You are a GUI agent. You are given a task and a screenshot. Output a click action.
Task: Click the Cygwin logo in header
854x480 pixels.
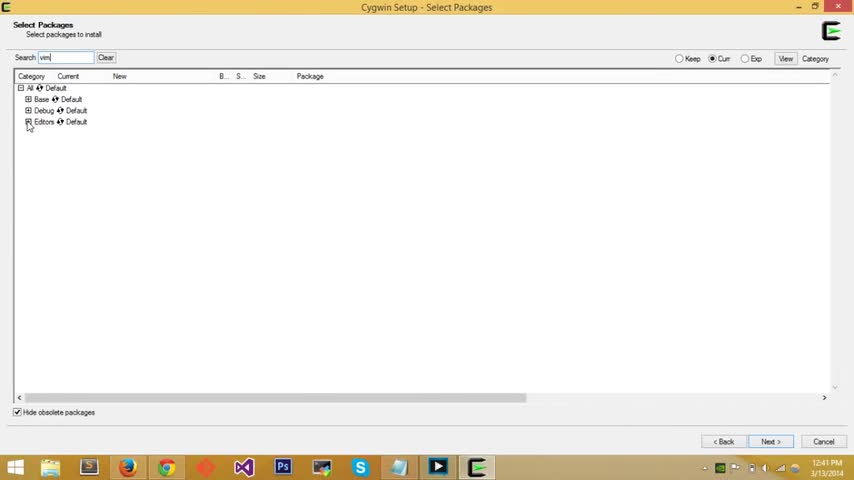pos(831,31)
